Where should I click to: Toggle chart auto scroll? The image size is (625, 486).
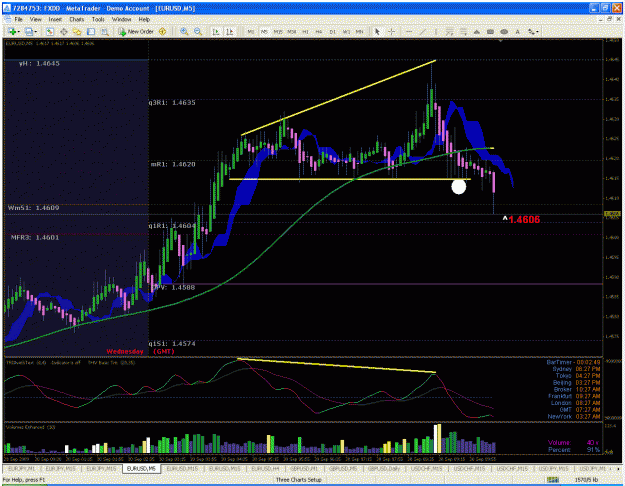216,31
